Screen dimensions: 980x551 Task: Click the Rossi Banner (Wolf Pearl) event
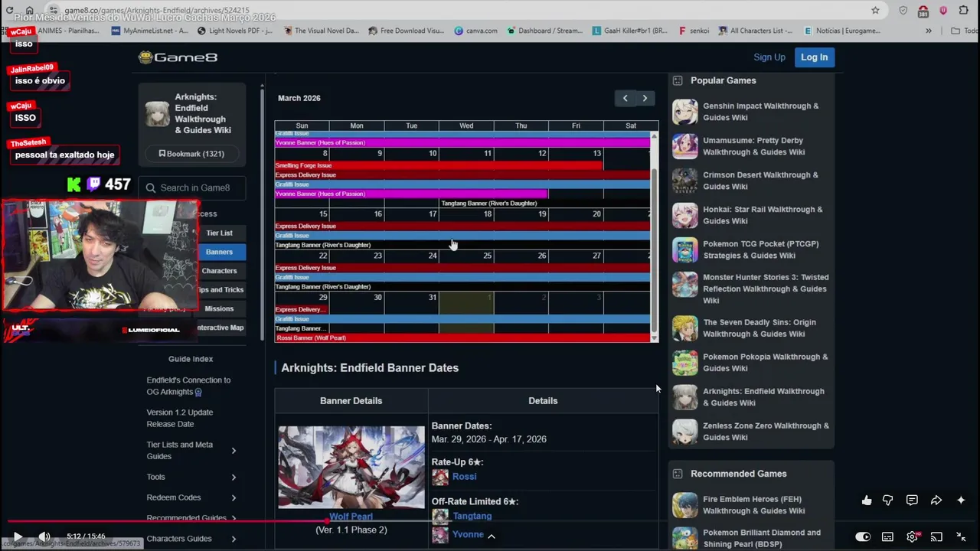462,337
